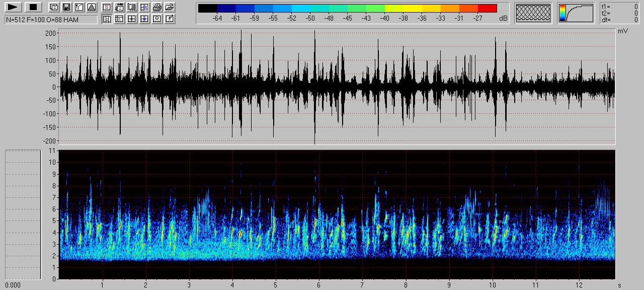Open the large color curve panel at top right
644x290 pixels.
tap(576, 13)
